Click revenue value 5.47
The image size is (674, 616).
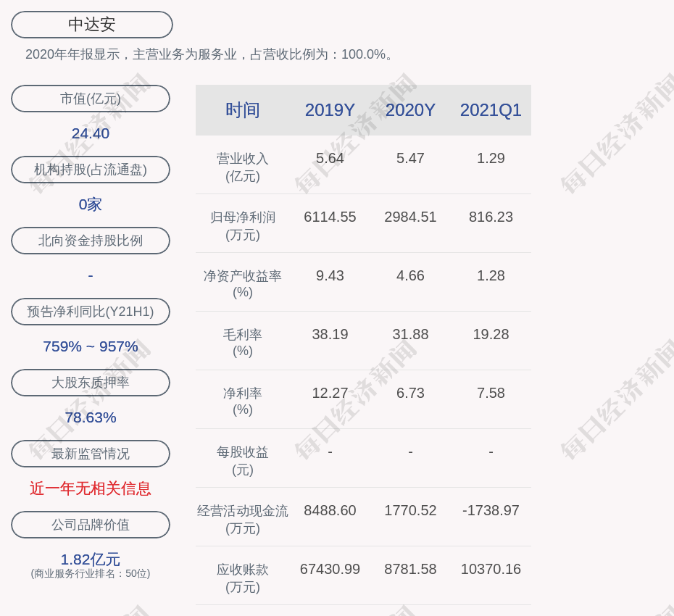coord(410,158)
